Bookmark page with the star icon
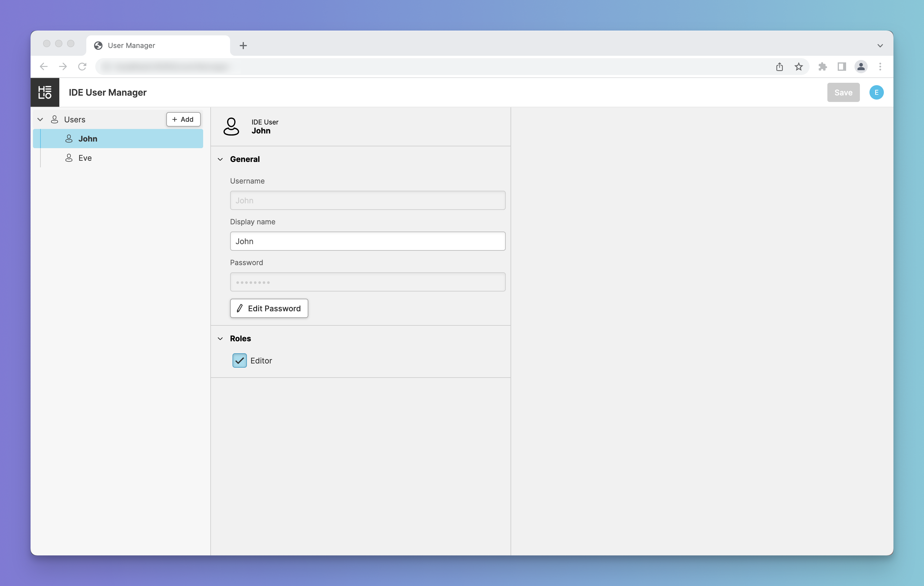This screenshot has height=586, width=924. pyautogui.click(x=798, y=67)
